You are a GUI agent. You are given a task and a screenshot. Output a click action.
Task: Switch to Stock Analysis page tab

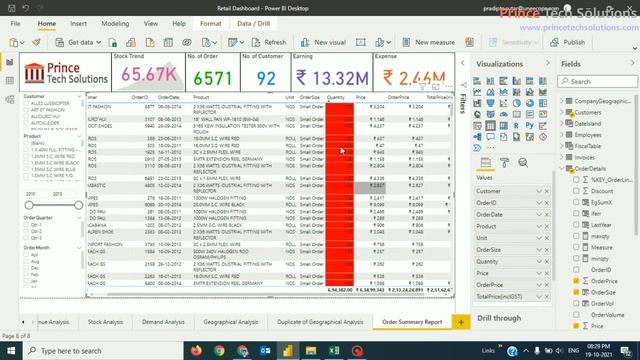pos(105,322)
